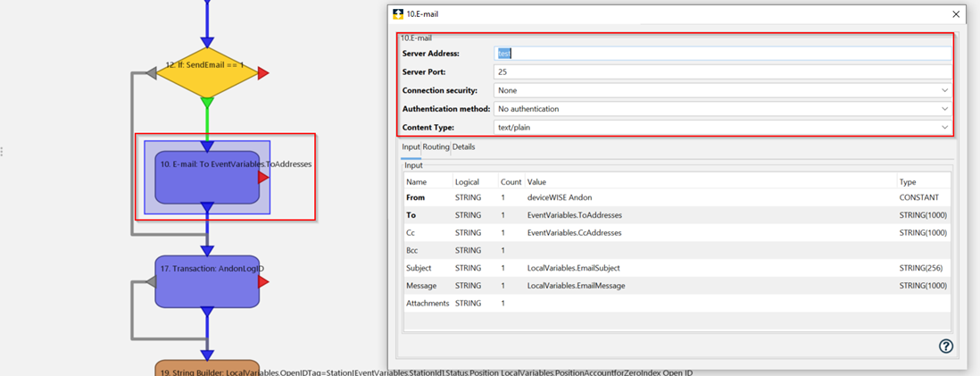Open the Details tab
Screen dimensions: 980x376
[464, 146]
